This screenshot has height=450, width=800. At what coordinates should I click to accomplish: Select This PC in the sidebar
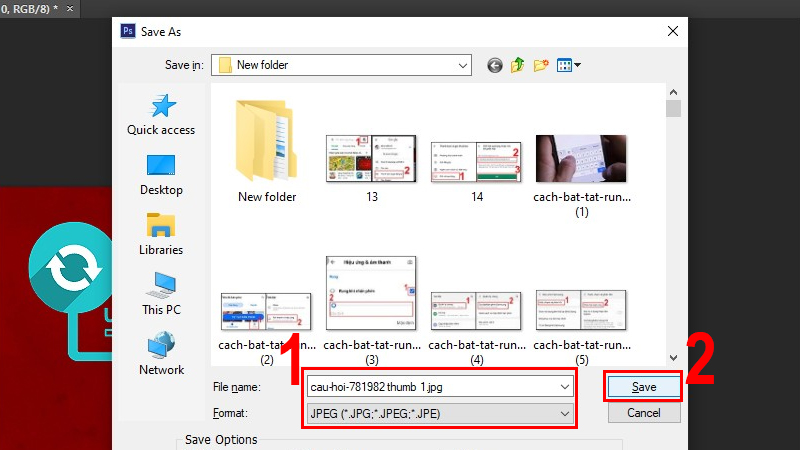pos(161,294)
